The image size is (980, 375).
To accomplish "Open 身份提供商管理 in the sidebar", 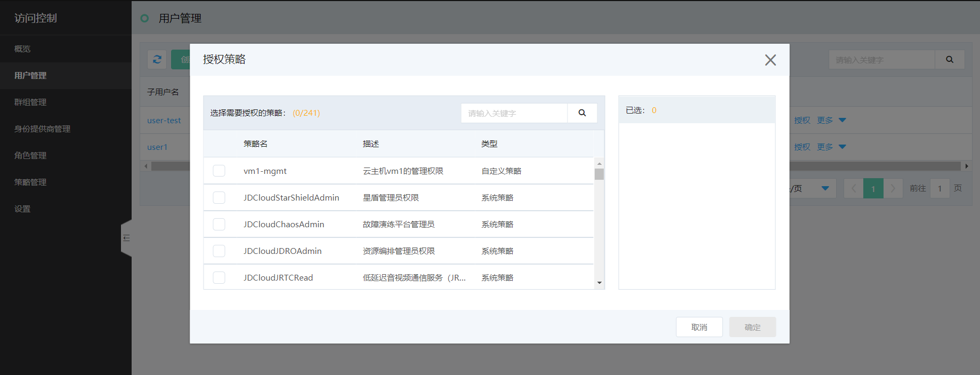I will click(66, 129).
